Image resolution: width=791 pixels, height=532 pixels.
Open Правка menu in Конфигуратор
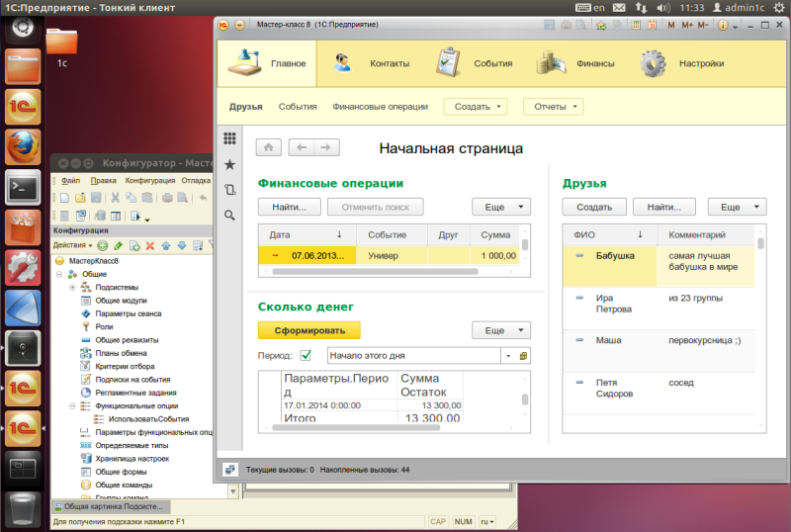tap(103, 180)
